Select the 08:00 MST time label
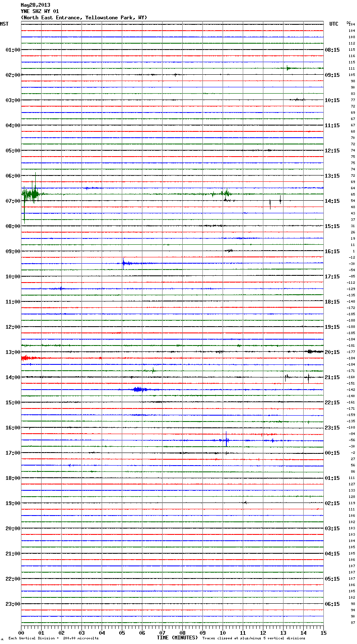 [13, 226]
